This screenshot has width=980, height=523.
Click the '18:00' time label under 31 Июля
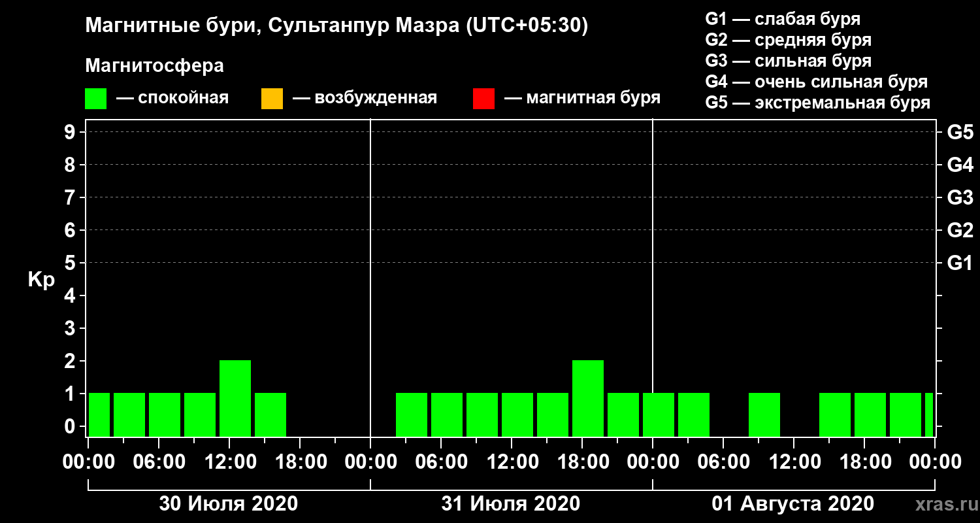click(x=582, y=462)
